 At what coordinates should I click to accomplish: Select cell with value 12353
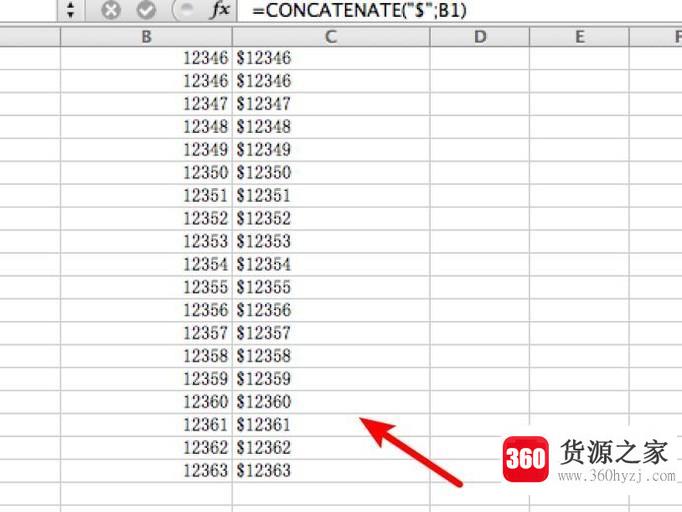tap(146, 241)
